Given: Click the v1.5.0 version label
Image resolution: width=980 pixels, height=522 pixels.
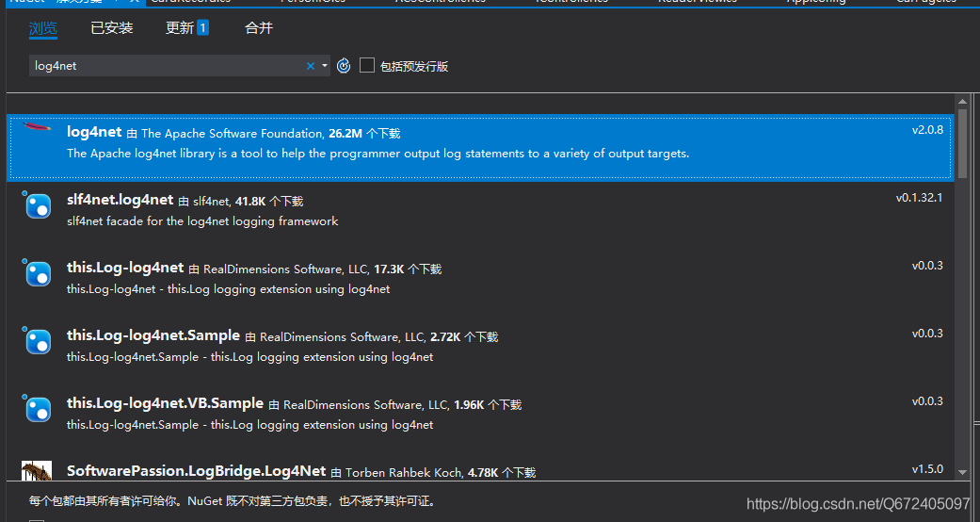Looking at the screenshot, I should pyautogui.click(x=927, y=469).
